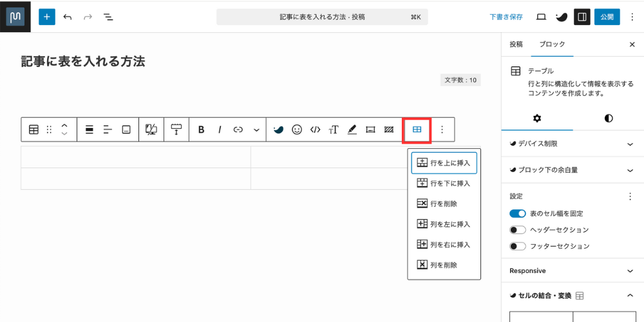
Task: Click the 下書き保存 link
Action: [506, 17]
